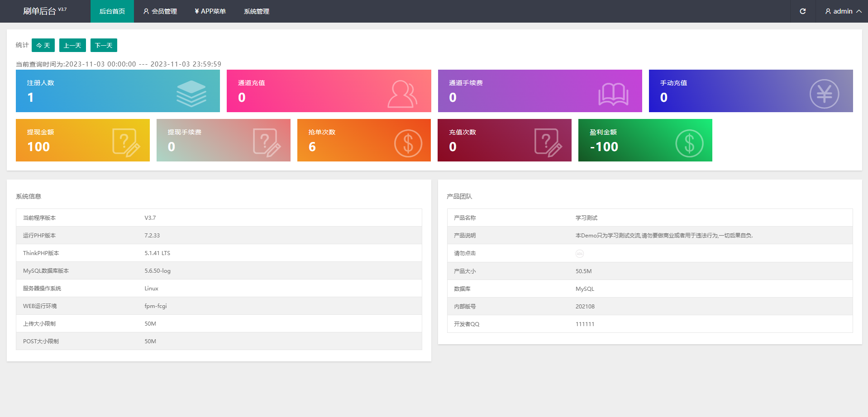
Task: Click the dollar icon on 抢单次数 card
Action: pyautogui.click(x=408, y=143)
